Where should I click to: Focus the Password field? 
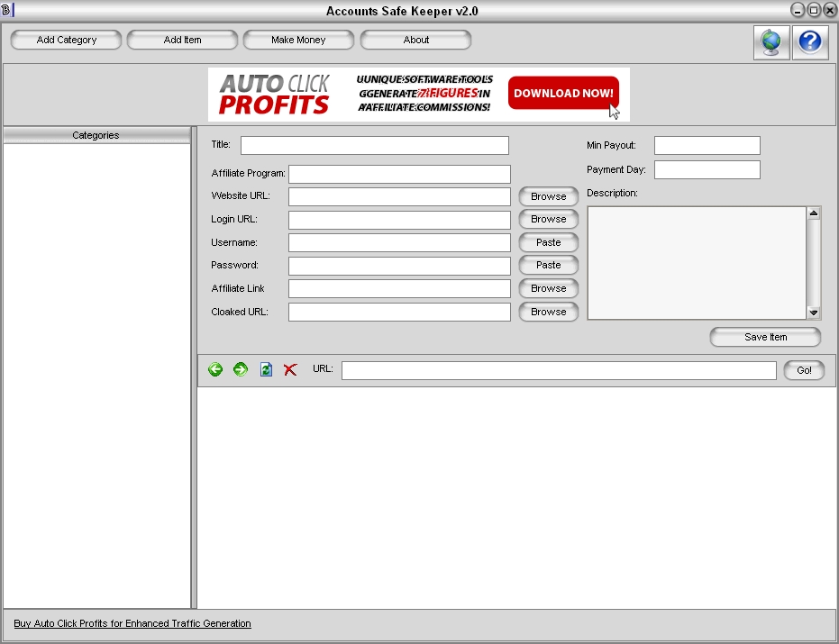pyautogui.click(x=399, y=266)
